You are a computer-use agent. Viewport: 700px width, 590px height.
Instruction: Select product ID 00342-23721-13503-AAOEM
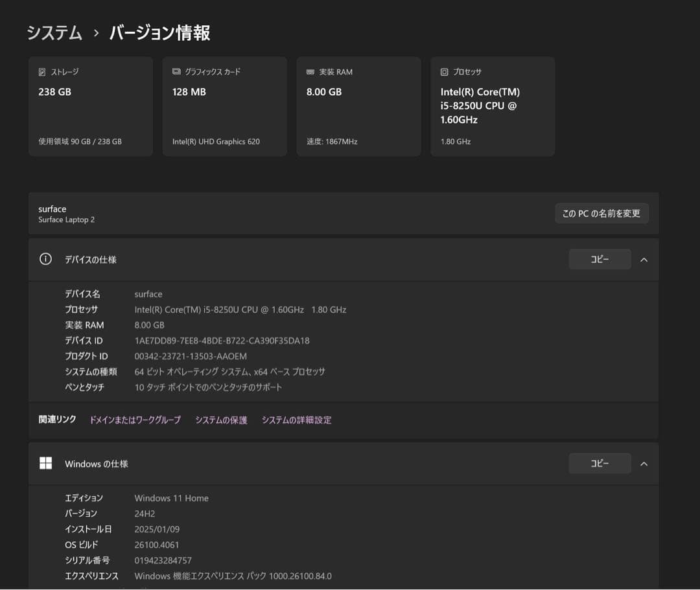pyautogui.click(x=191, y=356)
